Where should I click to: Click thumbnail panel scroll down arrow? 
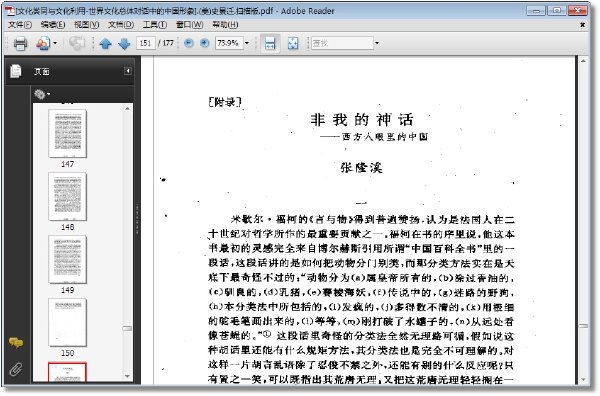point(127,376)
